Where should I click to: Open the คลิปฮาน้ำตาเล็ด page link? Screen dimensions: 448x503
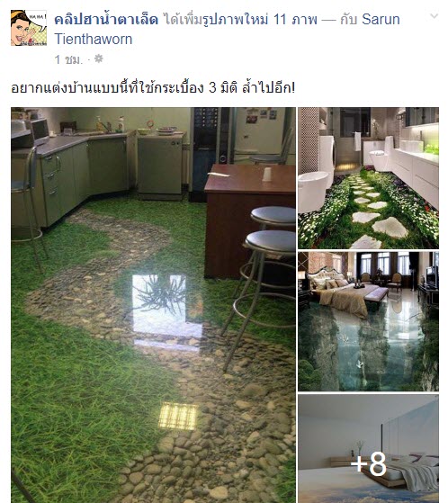point(106,19)
